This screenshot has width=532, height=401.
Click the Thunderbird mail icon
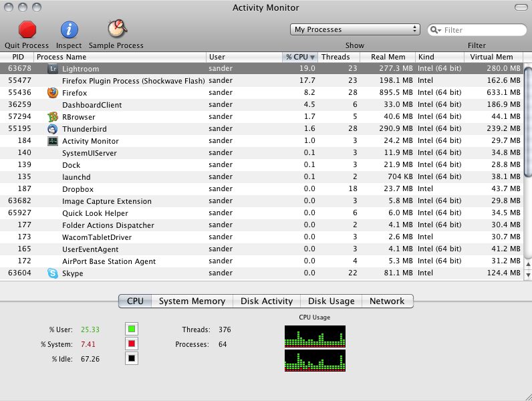(53, 129)
